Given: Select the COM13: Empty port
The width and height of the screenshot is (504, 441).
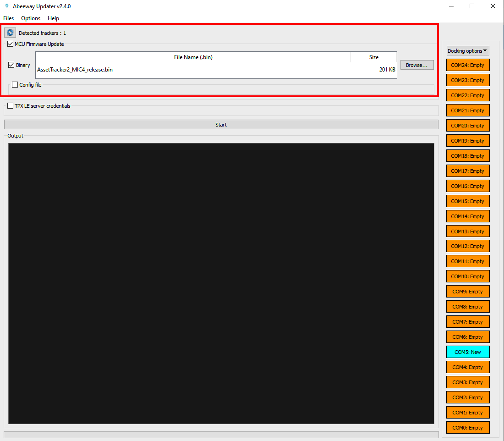Looking at the screenshot, I should click(468, 232).
